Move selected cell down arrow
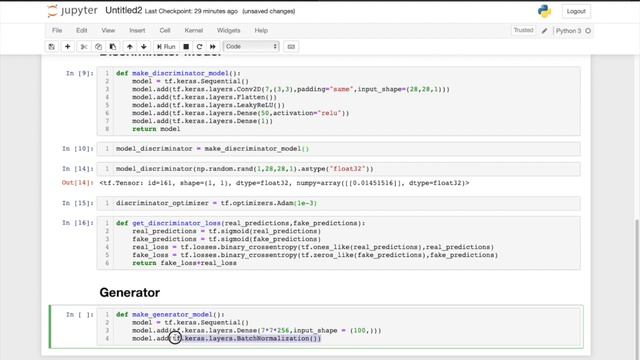The image size is (640, 360). [x=144, y=47]
